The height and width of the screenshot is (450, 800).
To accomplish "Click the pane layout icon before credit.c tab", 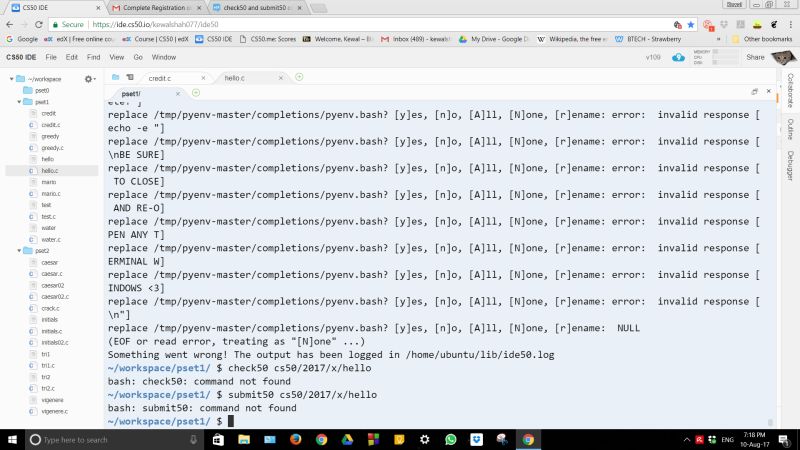I will (130, 78).
